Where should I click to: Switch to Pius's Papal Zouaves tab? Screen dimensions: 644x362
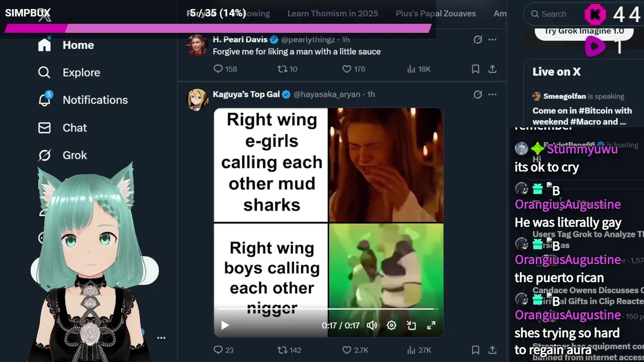pyautogui.click(x=436, y=14)
